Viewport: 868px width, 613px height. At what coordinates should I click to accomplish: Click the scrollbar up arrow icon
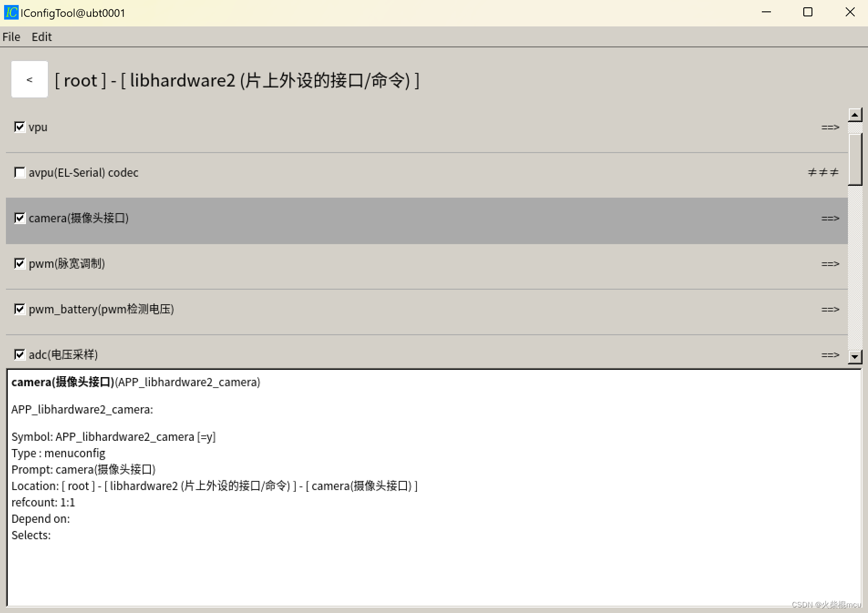coord(855,115)
